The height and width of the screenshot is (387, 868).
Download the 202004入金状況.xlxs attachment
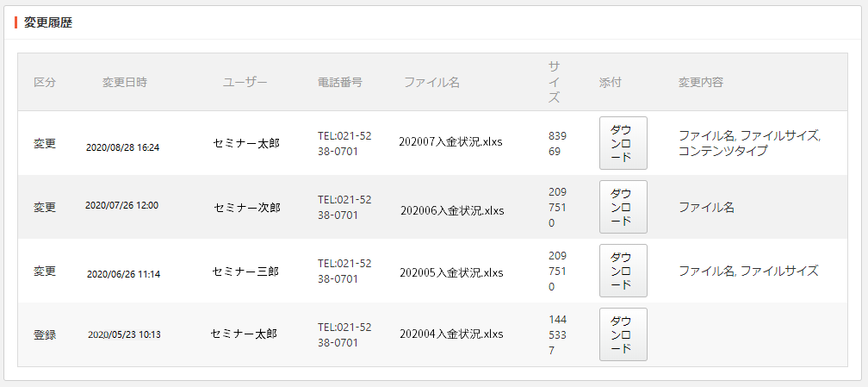click(623, 334)
